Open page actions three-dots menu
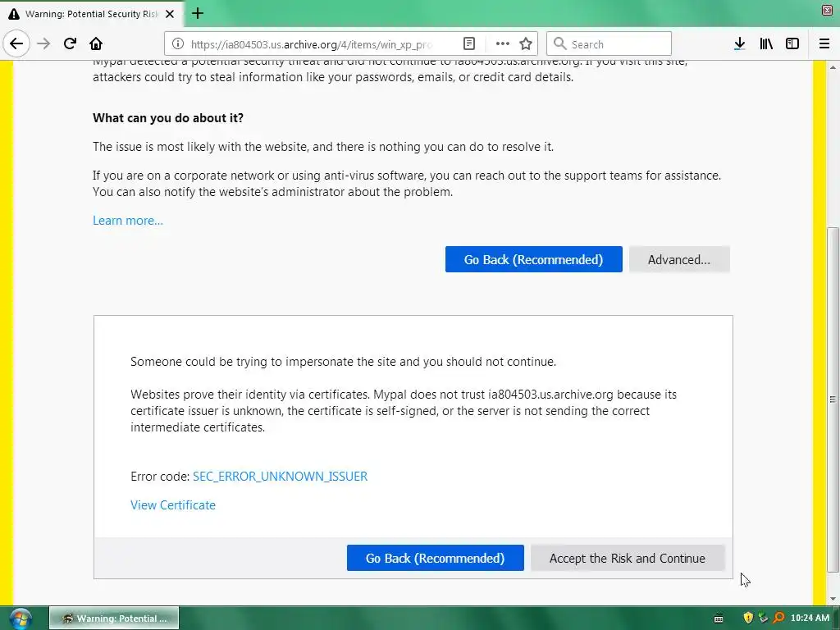This screenshot has height=630, width=840. [503, 44]
